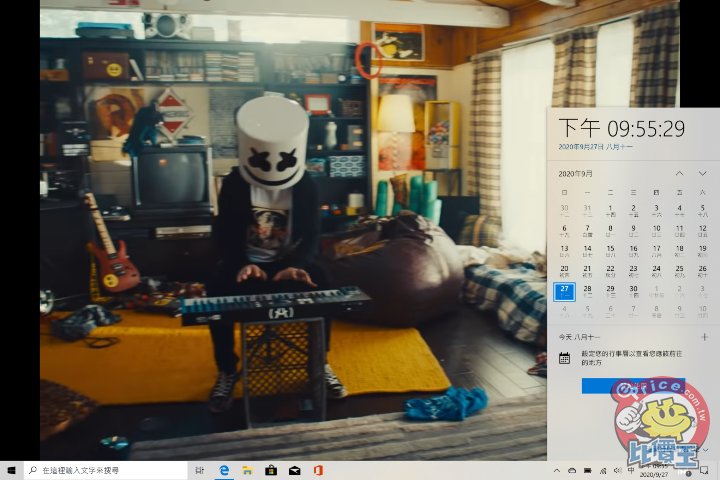Click the OneDrive cloud tray icon
720x480 pixels.
(x=572, y=470)
